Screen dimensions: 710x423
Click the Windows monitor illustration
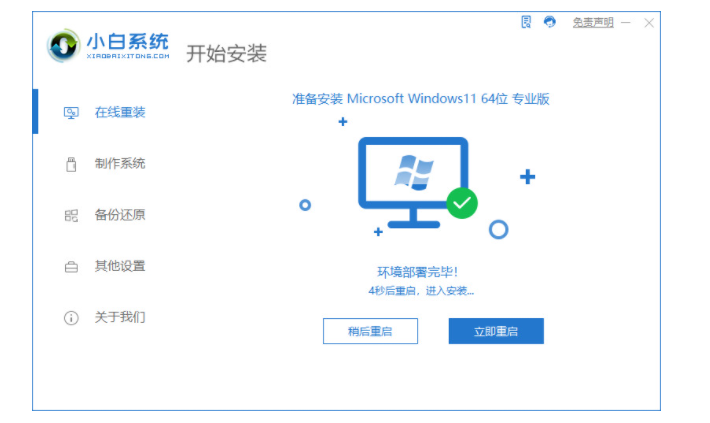tap(413, 182)
